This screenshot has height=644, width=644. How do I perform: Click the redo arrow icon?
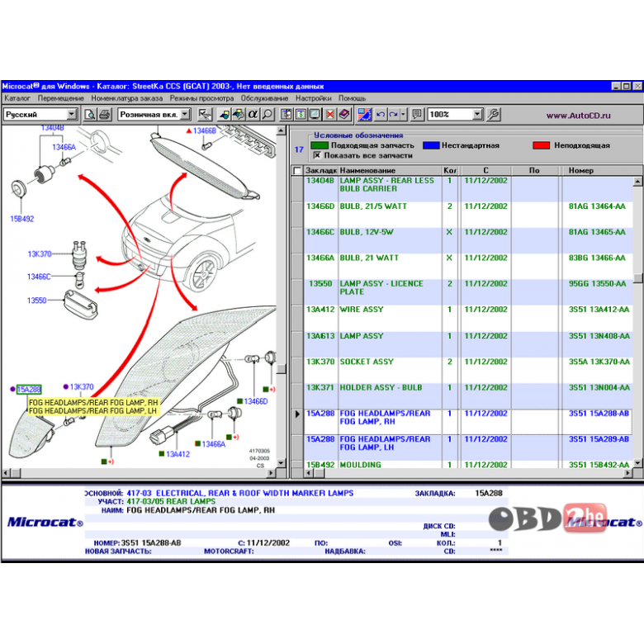394,114
